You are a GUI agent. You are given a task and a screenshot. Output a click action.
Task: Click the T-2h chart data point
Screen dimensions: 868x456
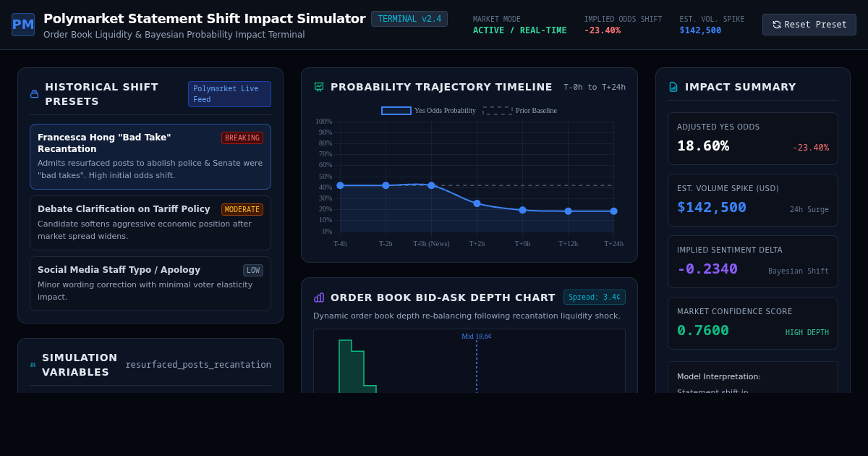point(386,185)
